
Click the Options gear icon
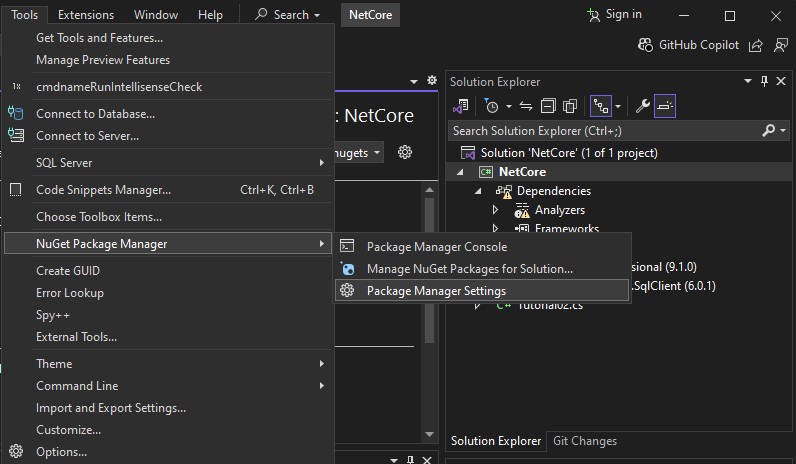16,451
